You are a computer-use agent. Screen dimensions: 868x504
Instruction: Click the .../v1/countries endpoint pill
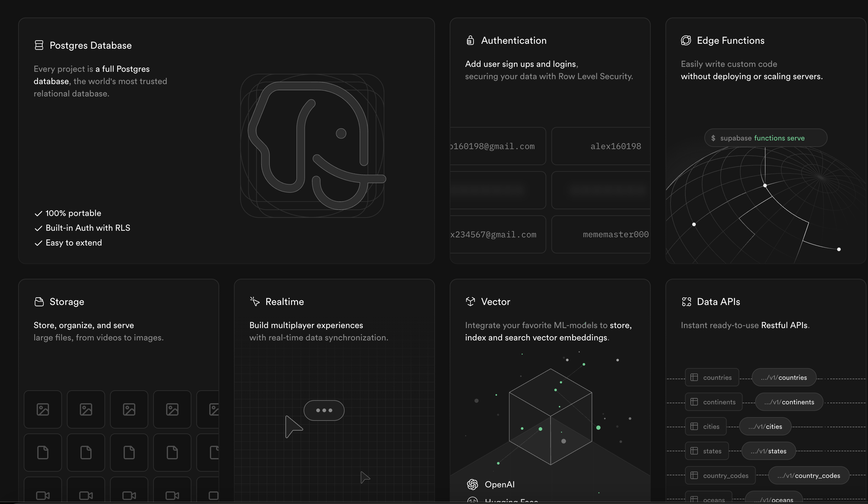[784, 377]
